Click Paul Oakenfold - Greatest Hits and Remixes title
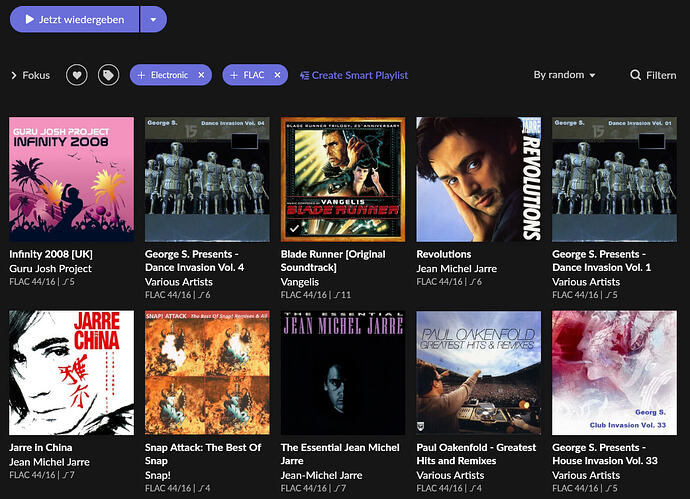 pyautogui.click(x=476, y=454)
